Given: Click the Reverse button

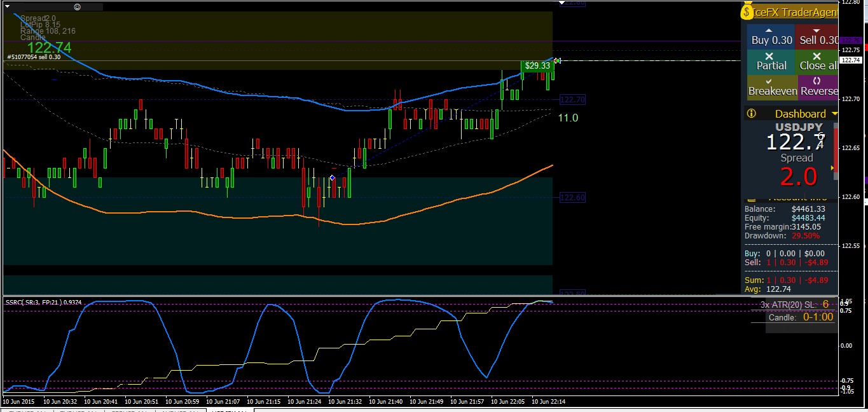Looking at the screenshot, I should point(818,88).
